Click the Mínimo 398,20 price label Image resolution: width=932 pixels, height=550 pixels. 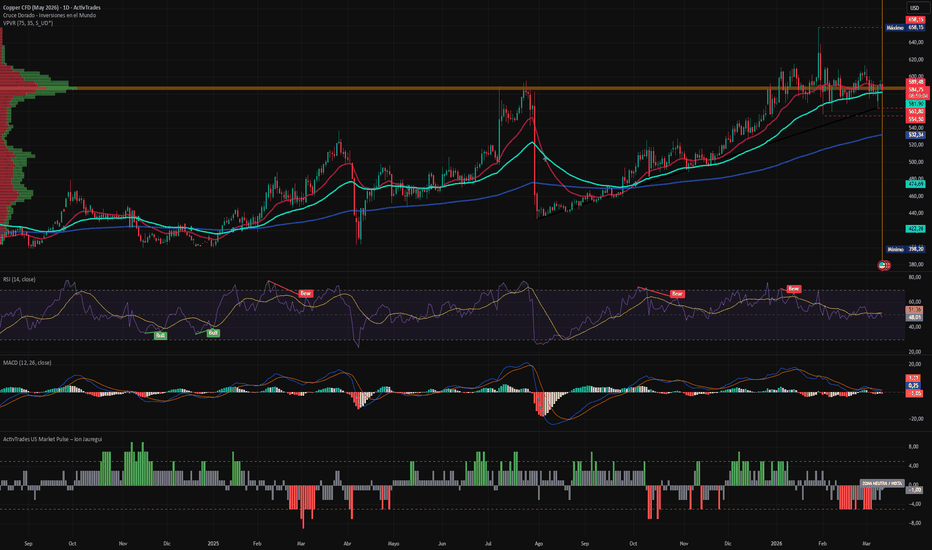tap(905, 249)
